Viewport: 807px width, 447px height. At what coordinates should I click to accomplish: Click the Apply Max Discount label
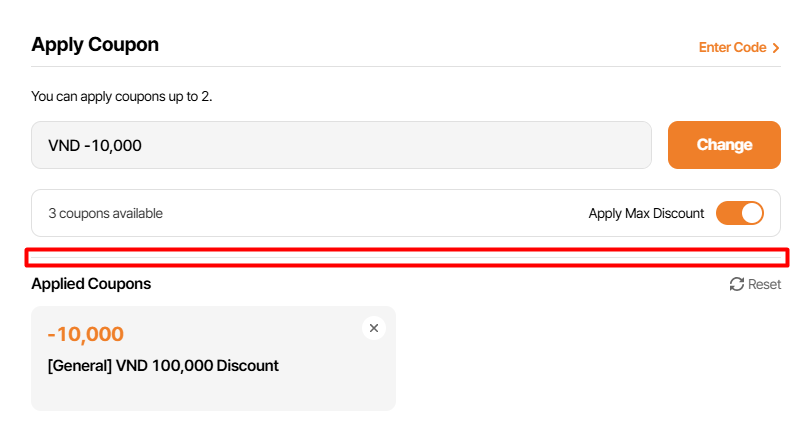[x=646, y=213]
